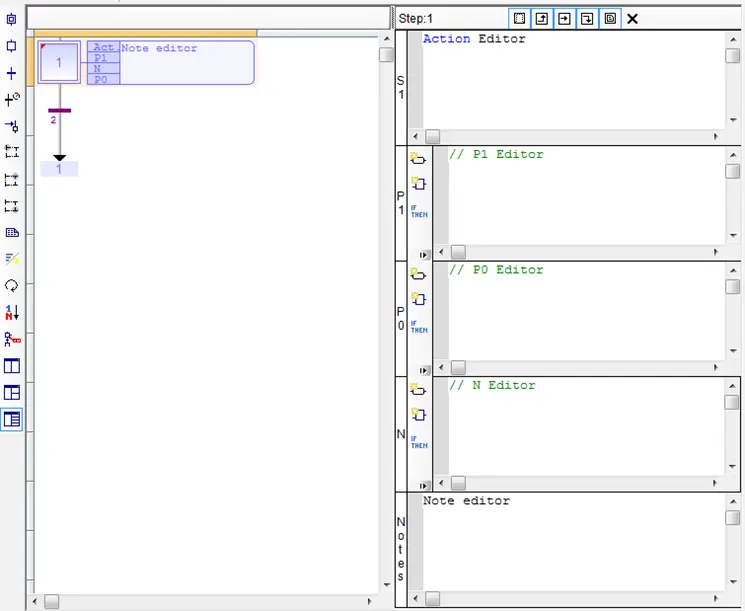Click the Action Editor horizontal scrollbar thumb
745x611 pixels.
tap(432, 137)
